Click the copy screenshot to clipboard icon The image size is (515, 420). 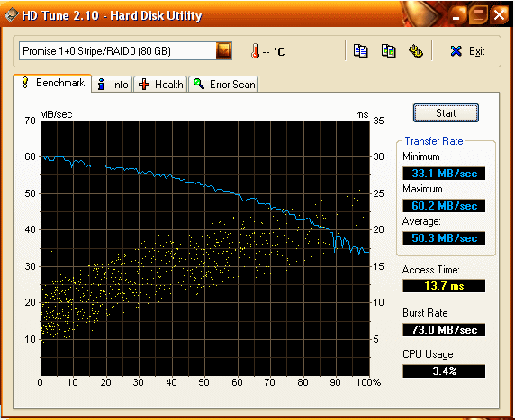click(388, 51)
